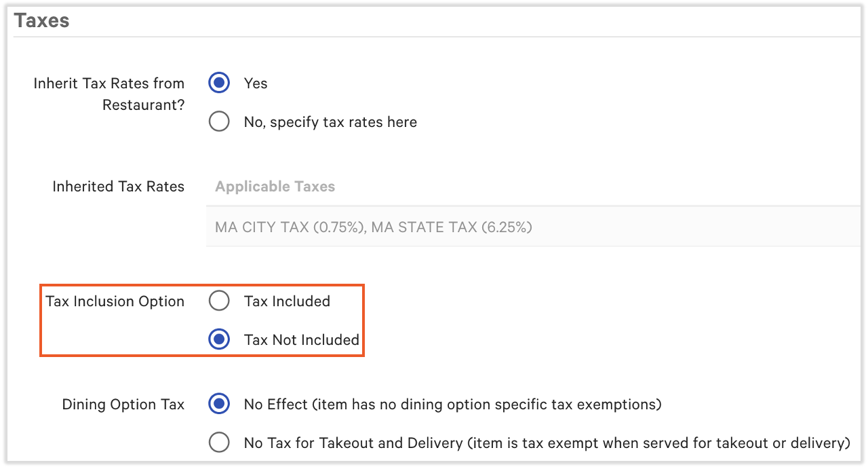Screen dimensions: 868x467
Task: Choose No Tax for Takeout and Delivery
Action: click(x=219, y=442)
